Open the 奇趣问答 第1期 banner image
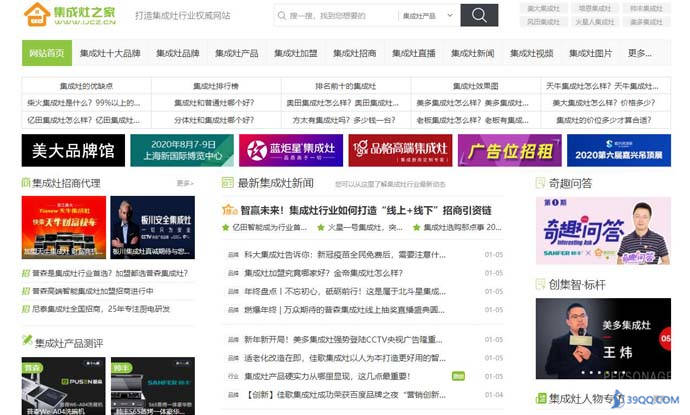The height and width of the screenshot is (415, 690). (x=603, y=231)
